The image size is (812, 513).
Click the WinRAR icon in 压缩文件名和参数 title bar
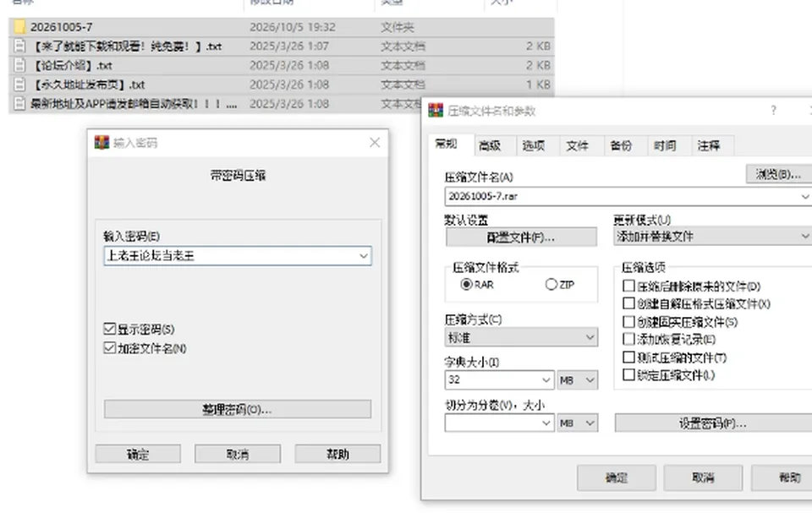click(x=436, y=110)
